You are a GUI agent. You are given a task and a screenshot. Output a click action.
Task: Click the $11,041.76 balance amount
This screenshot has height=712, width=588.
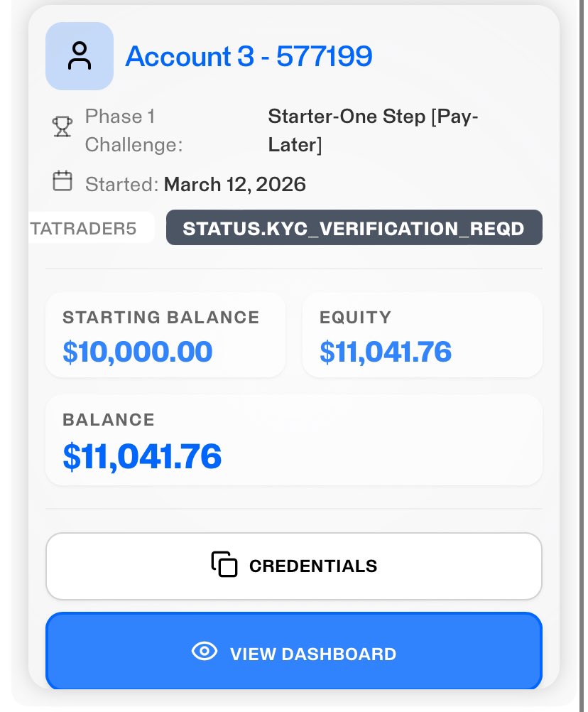pyautogui.click(x=142, y=457)
